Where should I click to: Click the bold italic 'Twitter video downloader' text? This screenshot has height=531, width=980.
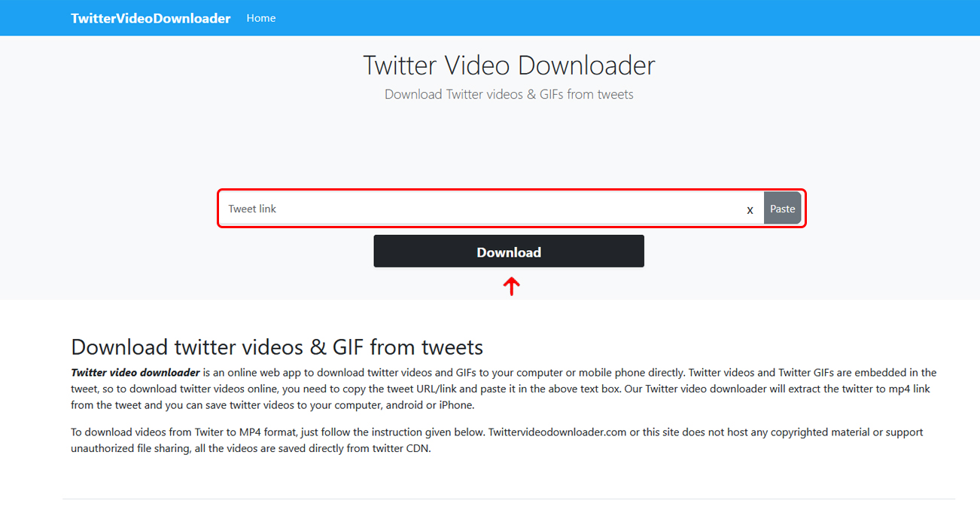point(135,373)
